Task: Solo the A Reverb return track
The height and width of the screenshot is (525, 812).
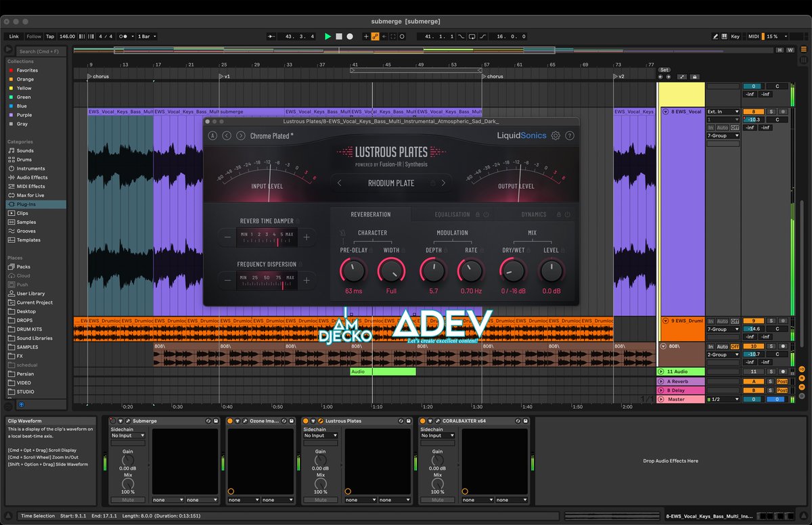Action: [x=771, y=382]
